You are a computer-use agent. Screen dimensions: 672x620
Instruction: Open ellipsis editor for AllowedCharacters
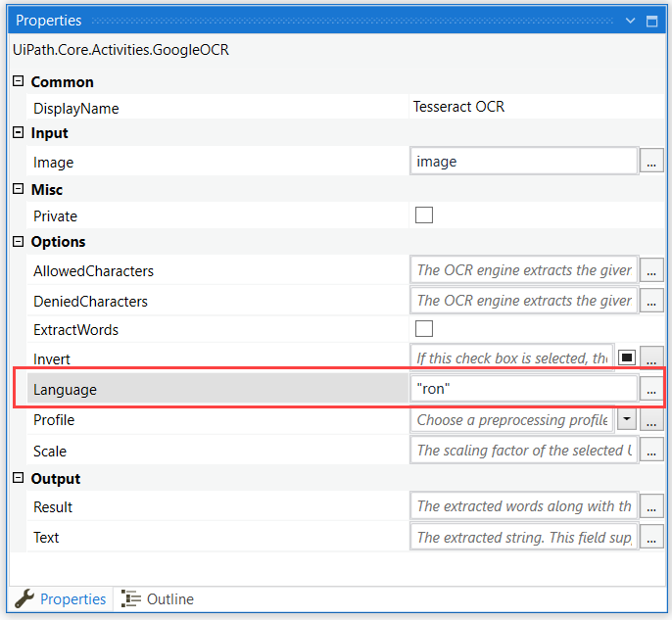click(651, 270)
